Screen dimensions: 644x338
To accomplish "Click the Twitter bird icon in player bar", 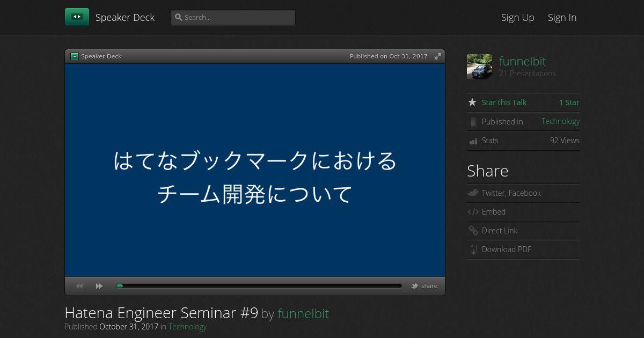I will pos(415,286).
